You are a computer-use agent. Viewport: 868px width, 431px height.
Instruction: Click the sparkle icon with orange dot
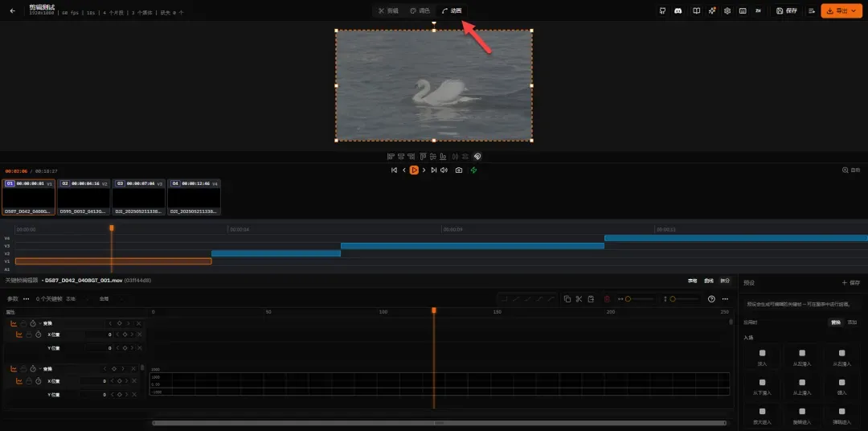[712, 10]
